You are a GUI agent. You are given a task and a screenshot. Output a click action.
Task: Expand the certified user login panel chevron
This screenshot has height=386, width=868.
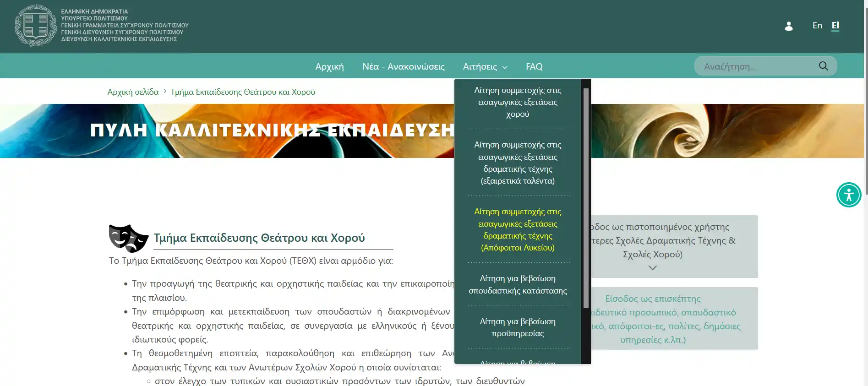[x=653, y=268]
